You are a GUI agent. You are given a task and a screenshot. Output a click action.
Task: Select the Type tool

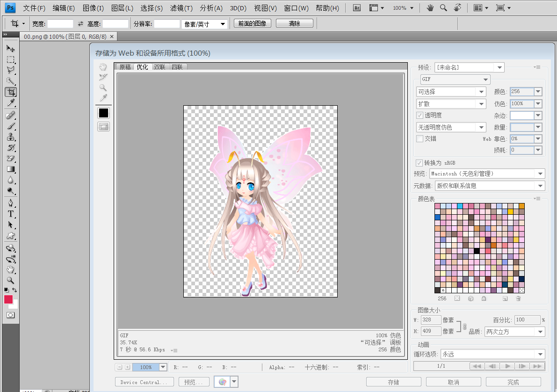[x=11, y=214]
